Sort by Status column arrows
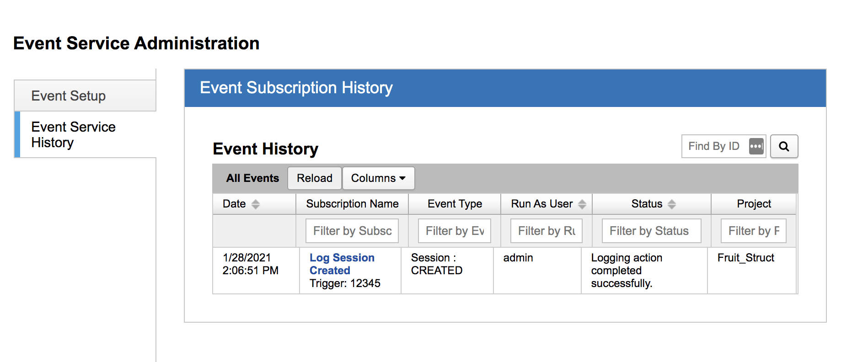The image size is (868, 362). click(671, 204)
